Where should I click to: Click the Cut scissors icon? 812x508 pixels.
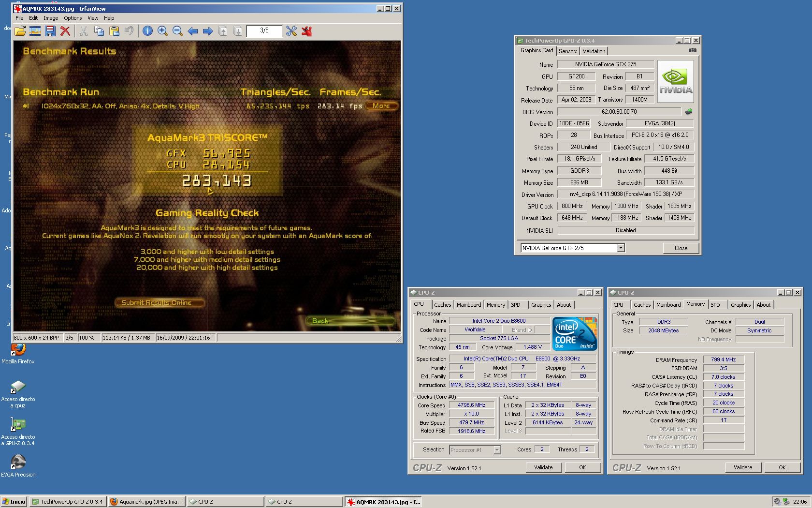coord(84,31)
